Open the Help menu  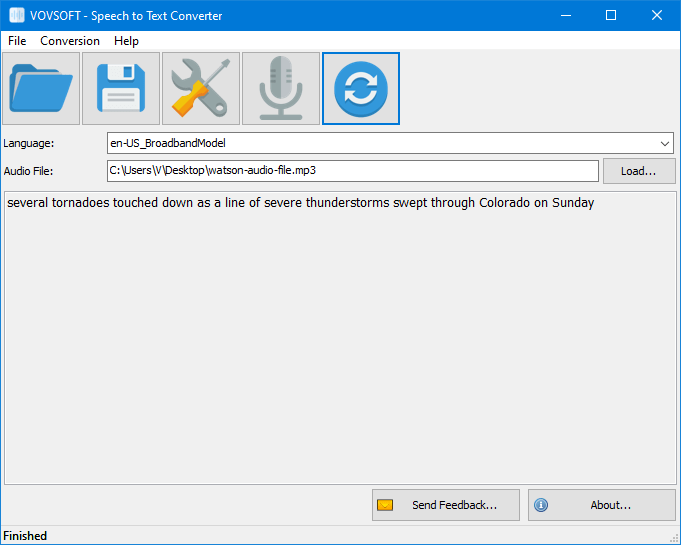[x=126, y=41]
